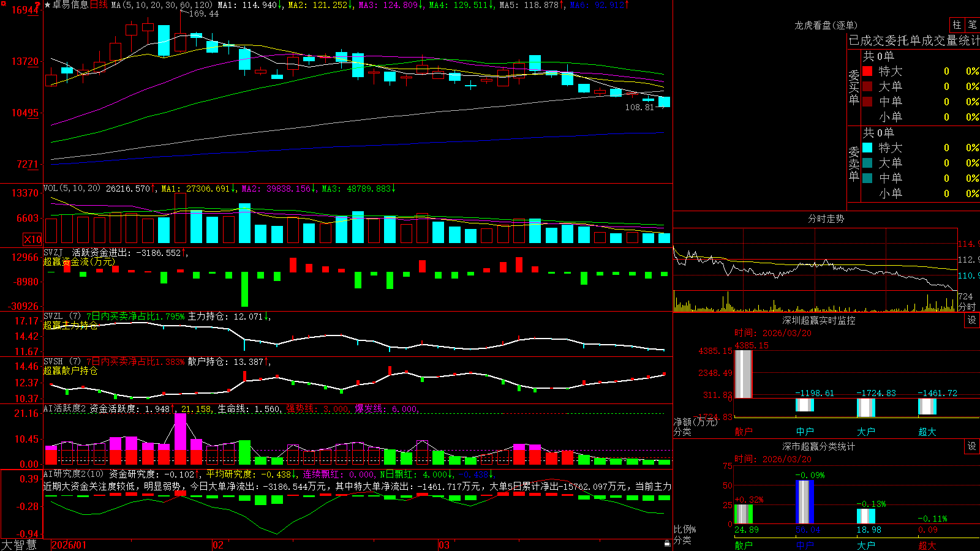Click the 4385.15 散户 bar in 实时监控
Image resolution: width=980 pixels, height=551 pixels.
743,374
